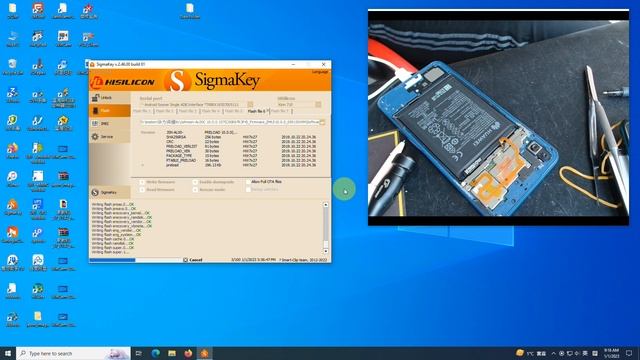Click Cancel to stop flashing
This screenshot has width=640, height=360.
click(x=193, y=260)
